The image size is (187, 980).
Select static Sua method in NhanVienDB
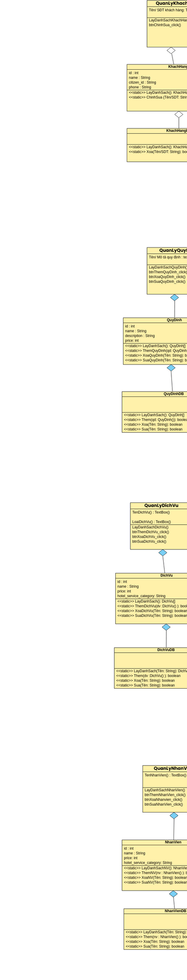click(x=155, y=946)
